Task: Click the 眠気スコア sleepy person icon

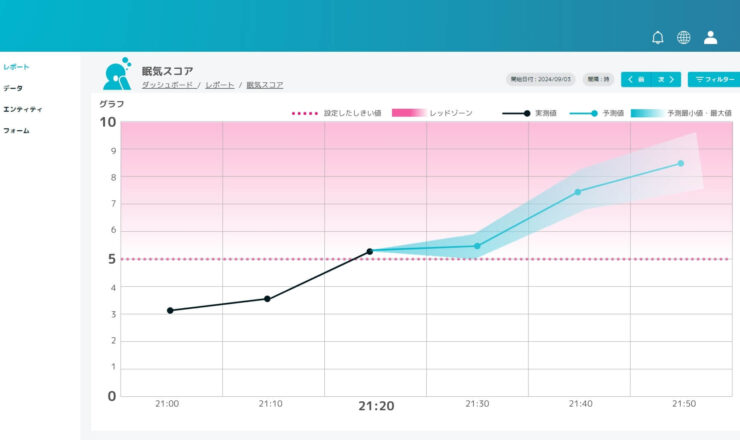Action: [x=117, y=74]
